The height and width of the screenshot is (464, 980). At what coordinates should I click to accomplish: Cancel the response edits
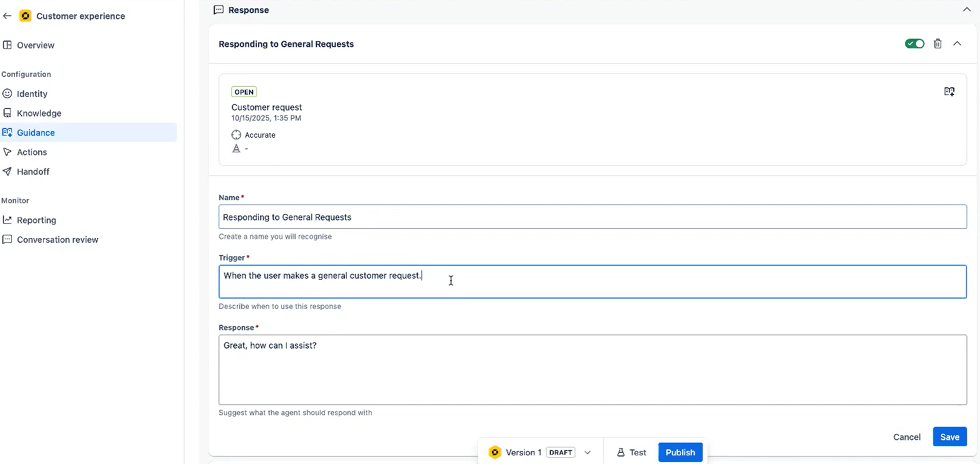[x=906, y=437]
